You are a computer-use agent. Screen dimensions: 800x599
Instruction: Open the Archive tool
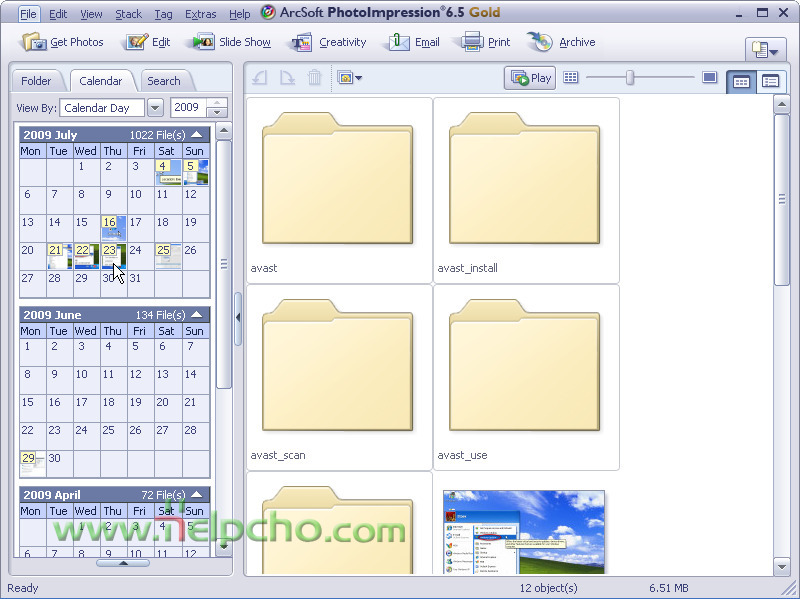561,42
